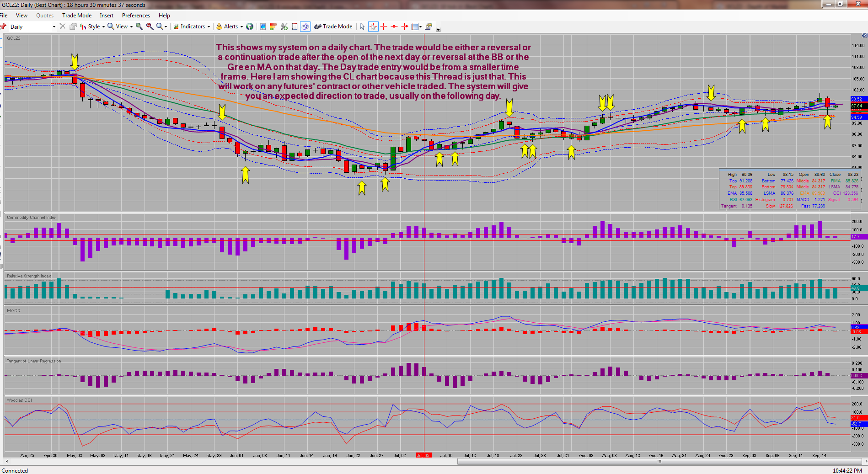Click the plain zoom magnifier icon
The height and width of the screenshot is (474, 868).
tap(160, 27)
